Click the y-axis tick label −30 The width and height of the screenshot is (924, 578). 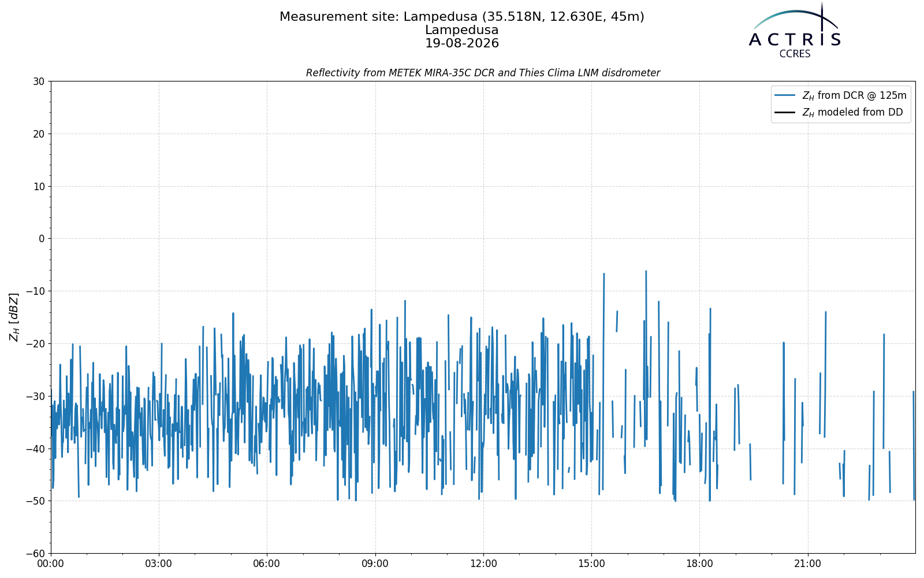tap(35, 397)
